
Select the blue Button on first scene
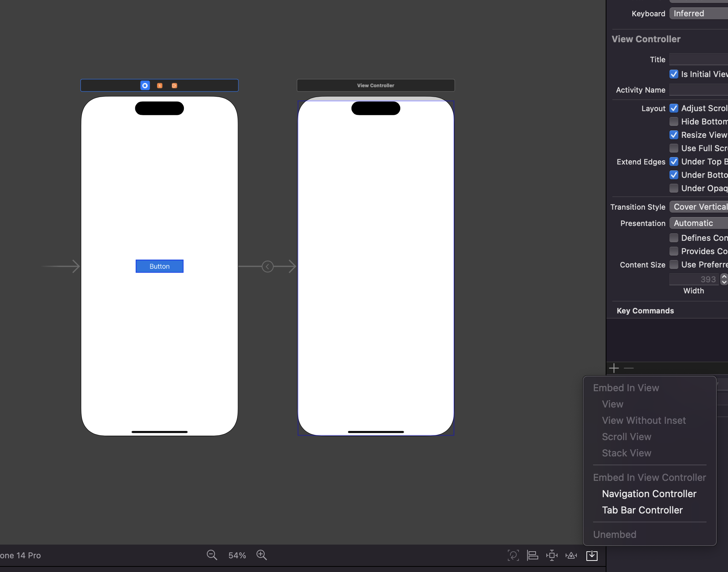click(x=159, y=266)
